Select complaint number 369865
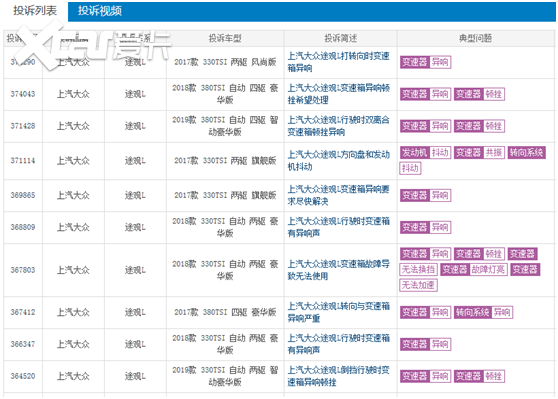Screen dimensions: 558x399 pos(23,195)
